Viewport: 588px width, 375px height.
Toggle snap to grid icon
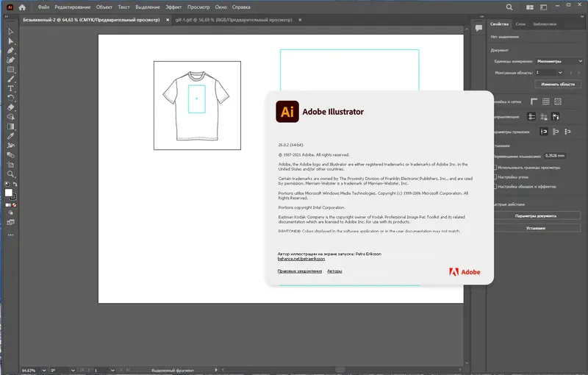click(x=567, y=132)
